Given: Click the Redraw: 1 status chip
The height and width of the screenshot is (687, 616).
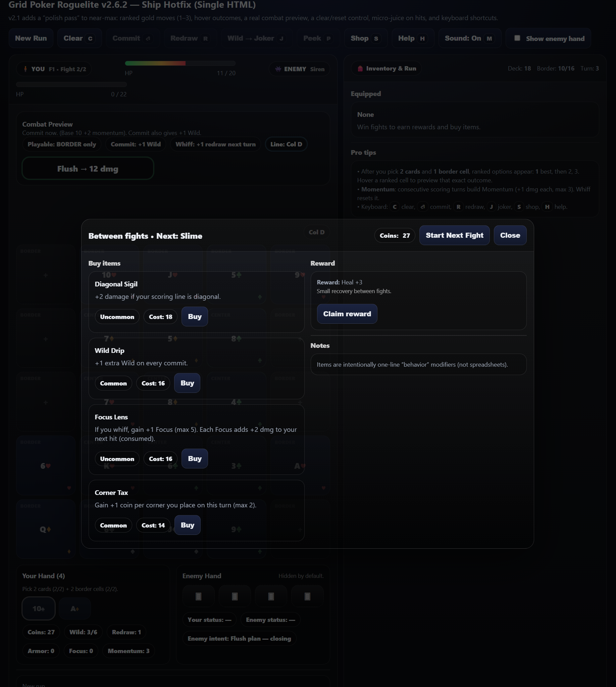Looking at the screenshot, I should click(126, 632).
